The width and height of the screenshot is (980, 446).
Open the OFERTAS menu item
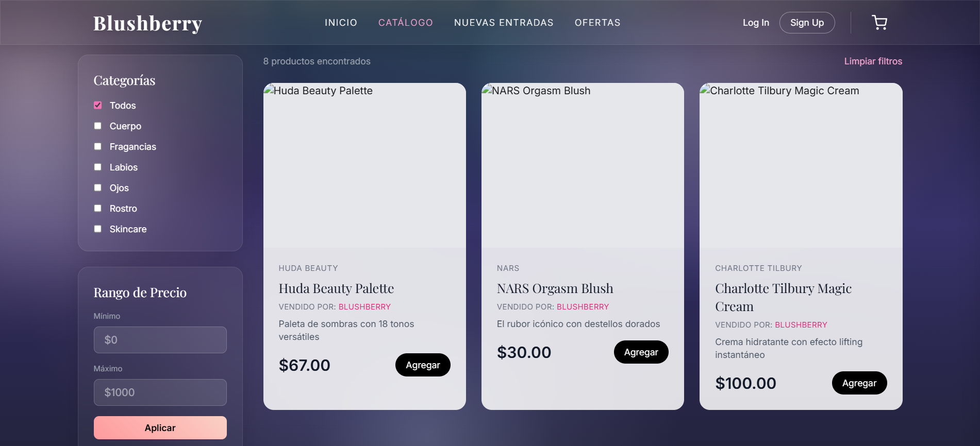pos(597,23)
